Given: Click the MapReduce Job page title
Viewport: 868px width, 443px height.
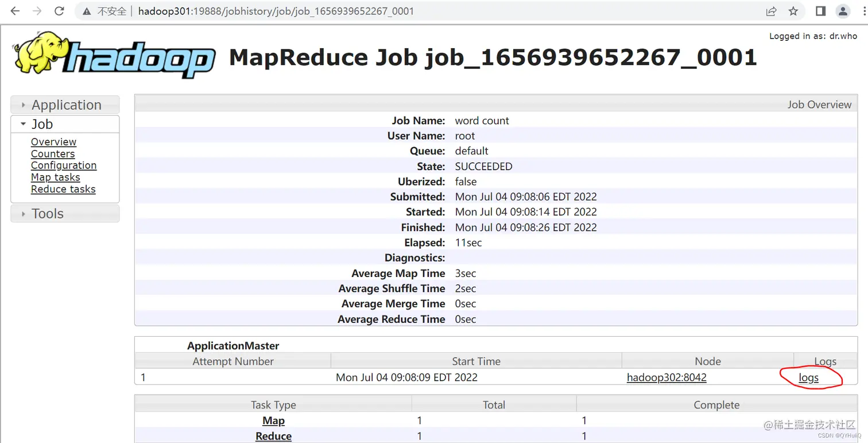Looking at the screenshot, I should [493, 57].
